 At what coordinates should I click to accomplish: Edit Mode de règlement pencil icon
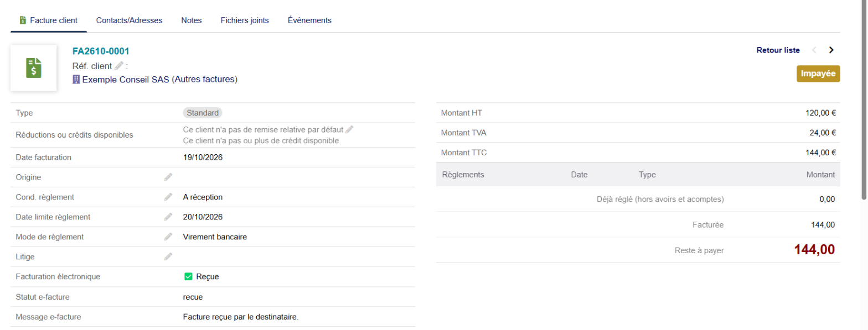click(x=168, y=237)
